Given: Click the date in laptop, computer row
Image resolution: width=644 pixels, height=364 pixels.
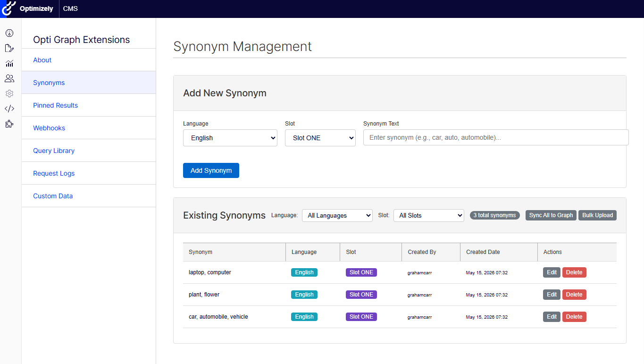Looking at the screenshot, I should coord(487,273).
